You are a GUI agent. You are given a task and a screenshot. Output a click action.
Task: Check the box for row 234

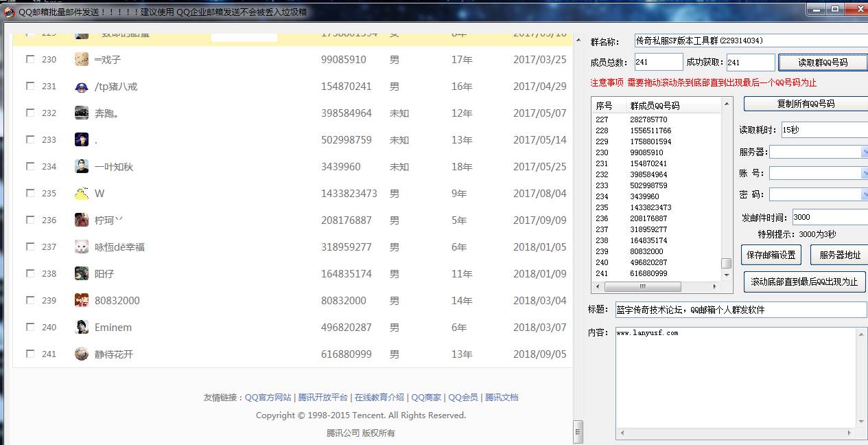click(x=30, y=167)
